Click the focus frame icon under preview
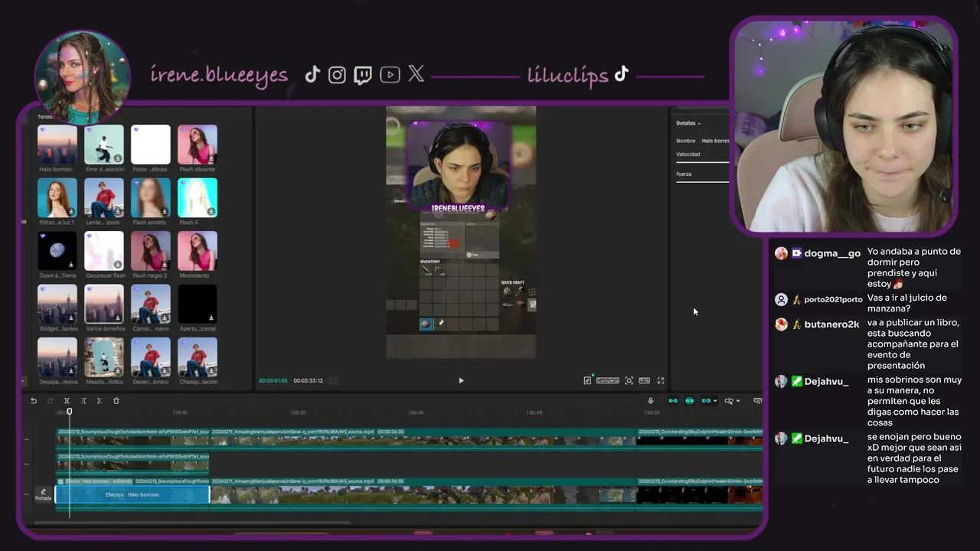980x551 pixels. 629,380
